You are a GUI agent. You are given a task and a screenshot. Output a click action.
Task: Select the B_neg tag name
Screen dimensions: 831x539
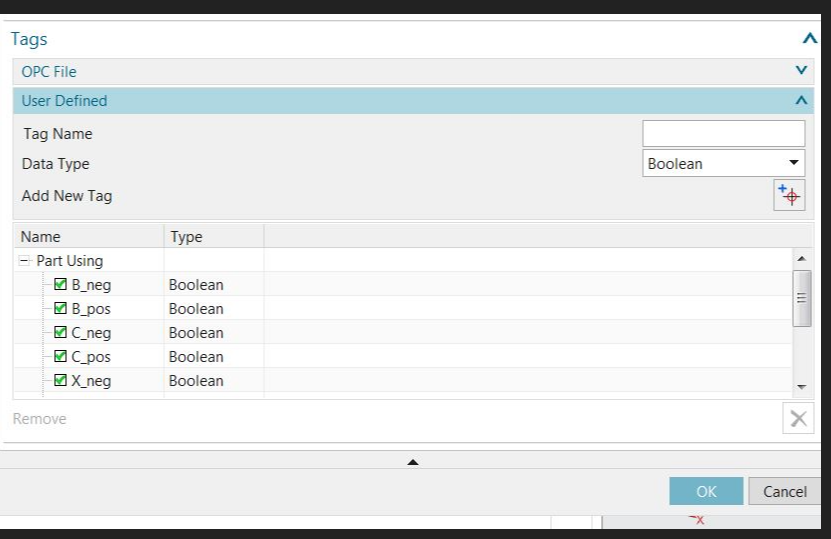point(91,285)
